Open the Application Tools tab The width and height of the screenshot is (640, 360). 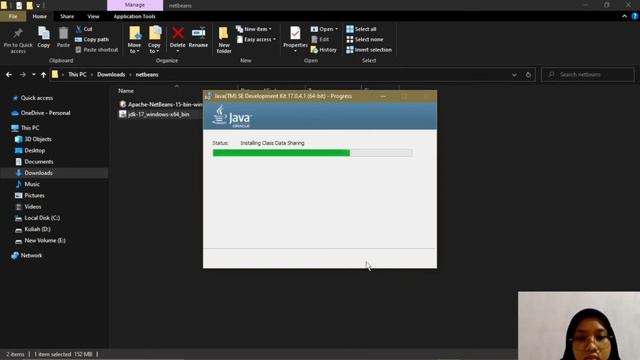coord(135,16)
